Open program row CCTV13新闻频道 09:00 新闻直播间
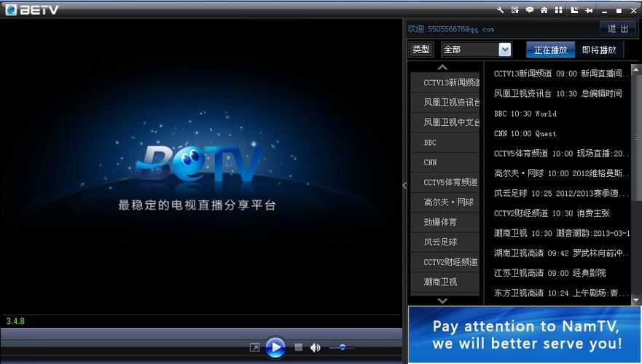642x364 pixels. pos(561,74)
